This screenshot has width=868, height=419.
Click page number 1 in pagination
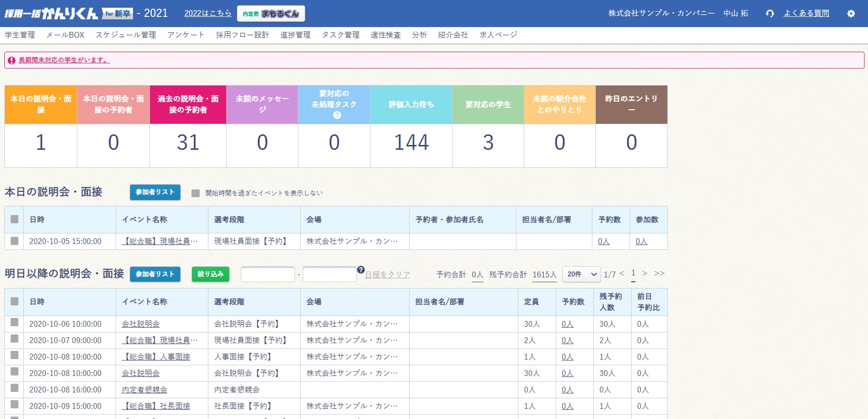click(x=633, y=274)
